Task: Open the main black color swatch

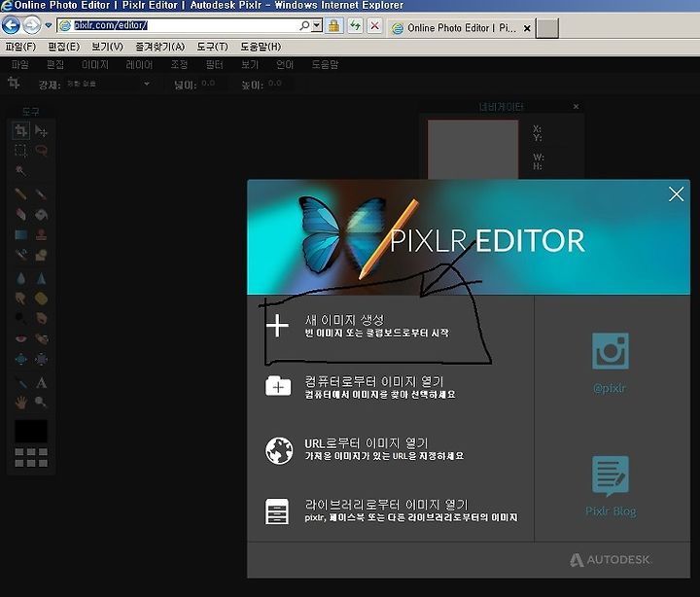Action: (31, 432)
